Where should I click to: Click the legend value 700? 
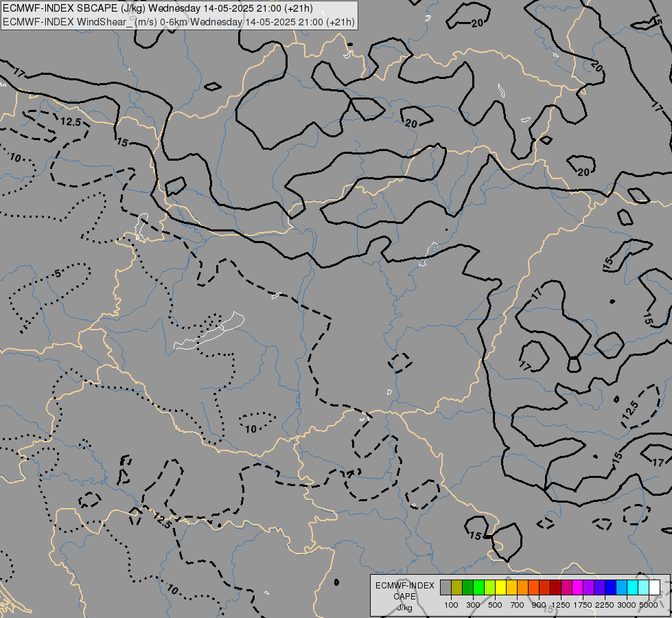tap(518, 605)
